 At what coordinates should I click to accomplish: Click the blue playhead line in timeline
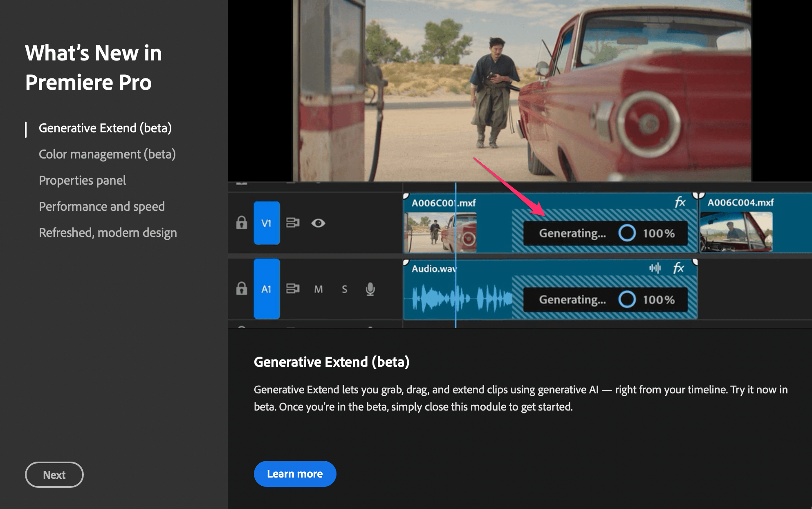pyautogui.click(x=455, y=255)
